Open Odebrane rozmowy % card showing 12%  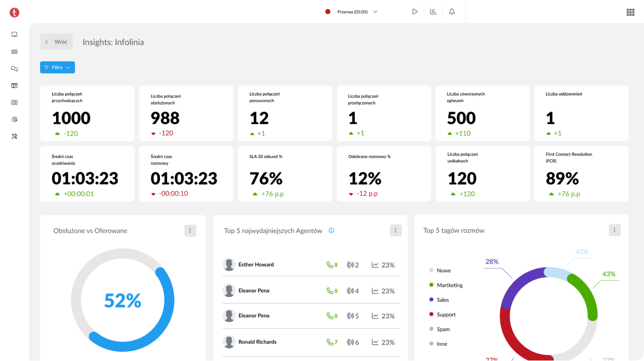coord(384,174)
